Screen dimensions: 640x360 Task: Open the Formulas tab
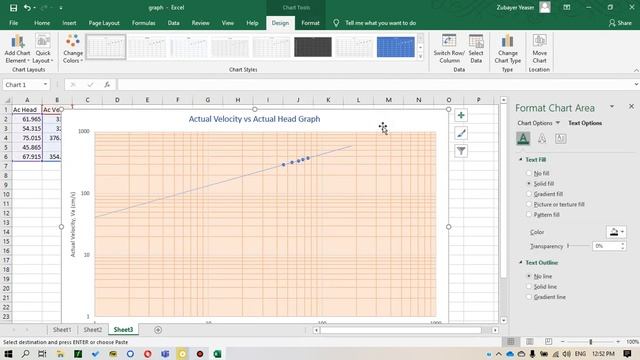click(x=143, y=23)
